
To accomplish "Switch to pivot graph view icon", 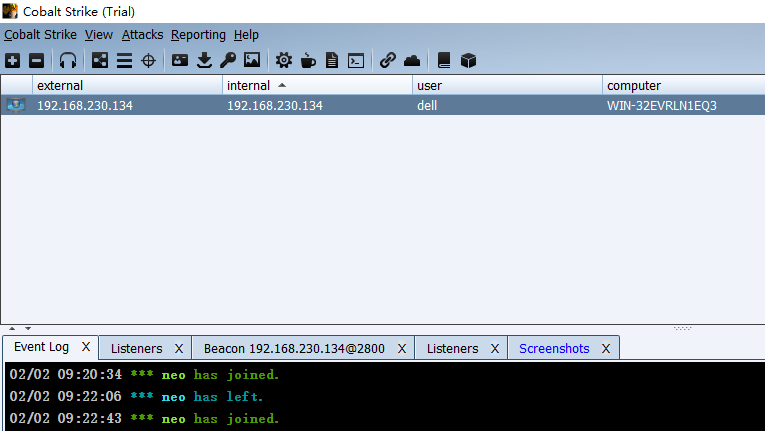I will tap(100, 61).
